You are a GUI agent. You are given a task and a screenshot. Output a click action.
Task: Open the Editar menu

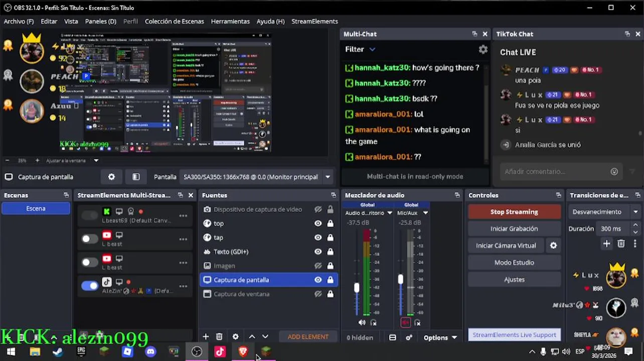(x=49, y=22)
